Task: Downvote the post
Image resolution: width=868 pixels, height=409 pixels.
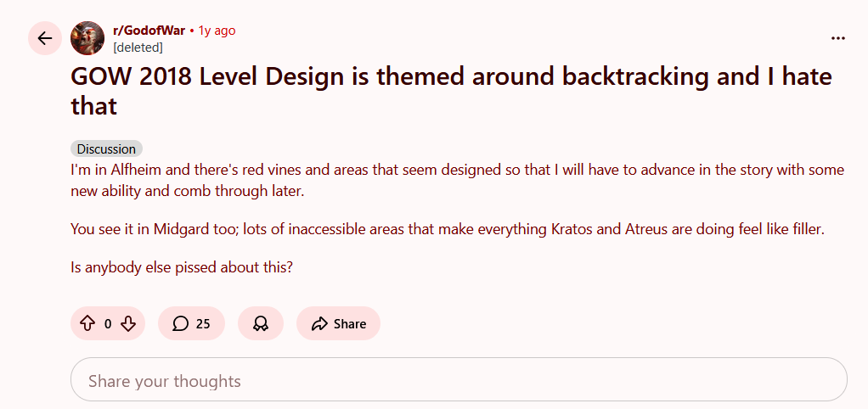Action: 128,323
